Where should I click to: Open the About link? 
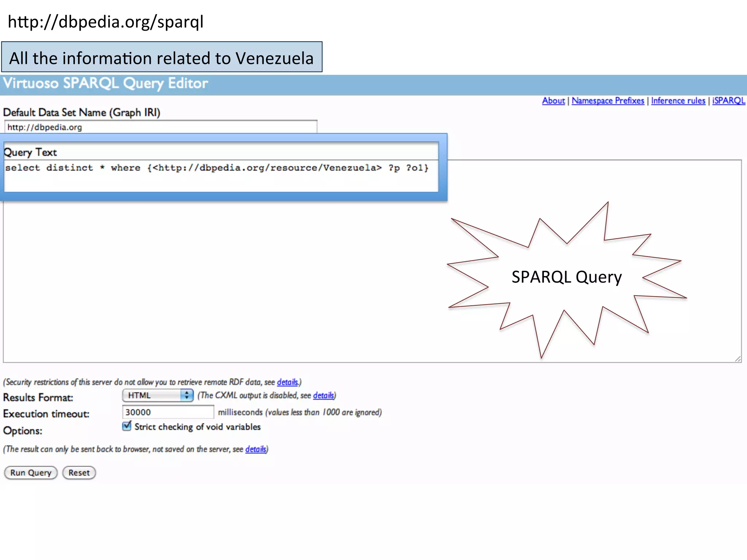(x=553, y=101)
